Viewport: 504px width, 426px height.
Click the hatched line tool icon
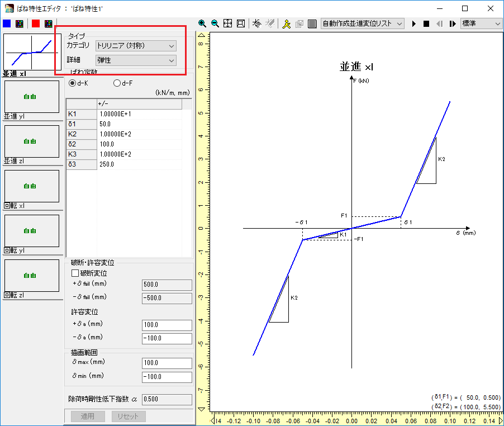[x=257, y=23]
